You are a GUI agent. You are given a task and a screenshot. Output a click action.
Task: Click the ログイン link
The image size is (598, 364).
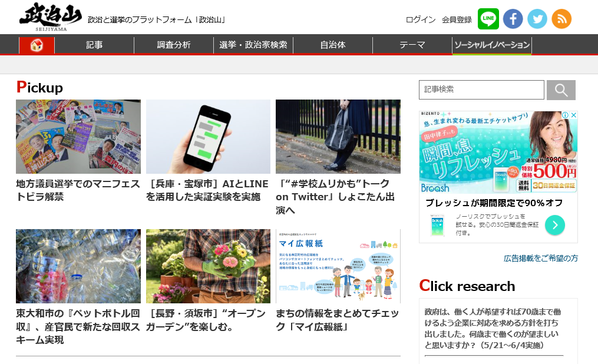[x=420, y=20]
